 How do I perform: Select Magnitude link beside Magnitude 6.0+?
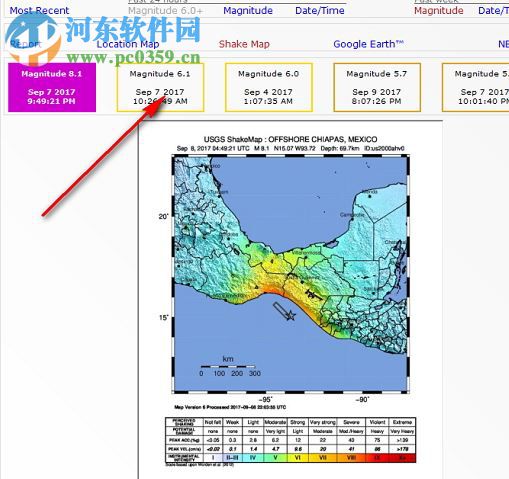(248, 10)
